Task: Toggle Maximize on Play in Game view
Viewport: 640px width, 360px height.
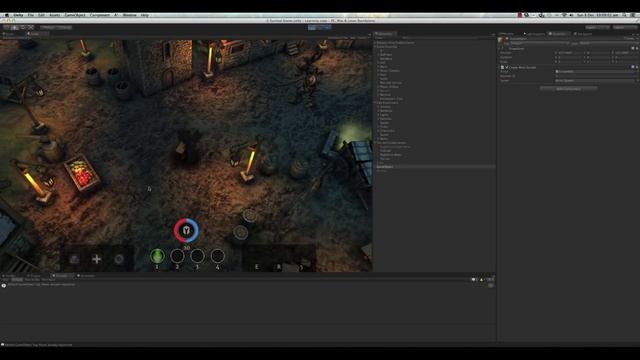Action: pyautogui.click(x=338, y=38)
